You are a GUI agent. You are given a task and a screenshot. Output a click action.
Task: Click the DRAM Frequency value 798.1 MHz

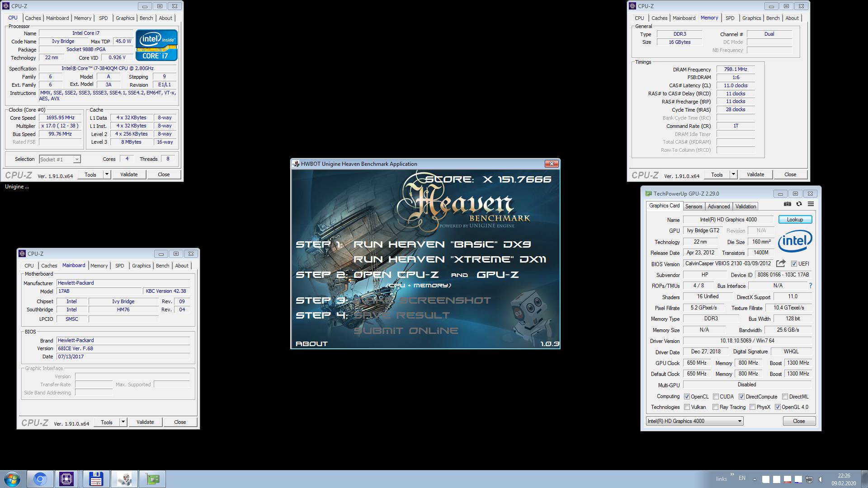[736, 70]
